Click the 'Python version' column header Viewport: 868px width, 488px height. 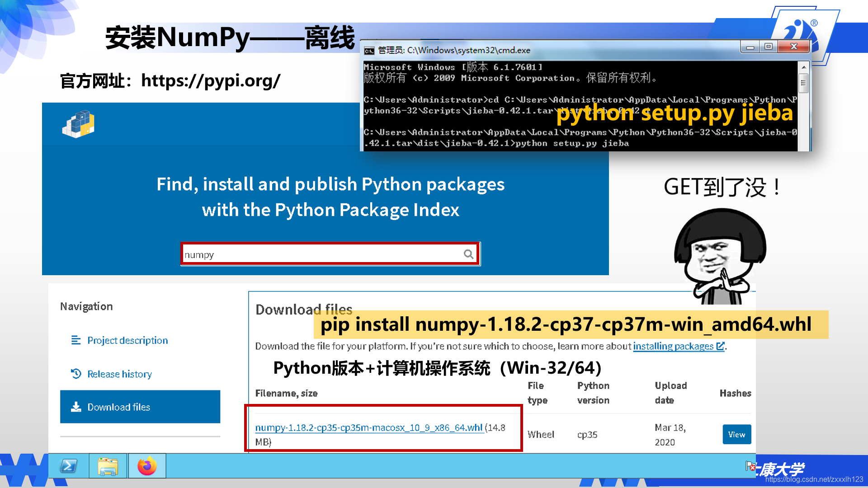(593, 393)
